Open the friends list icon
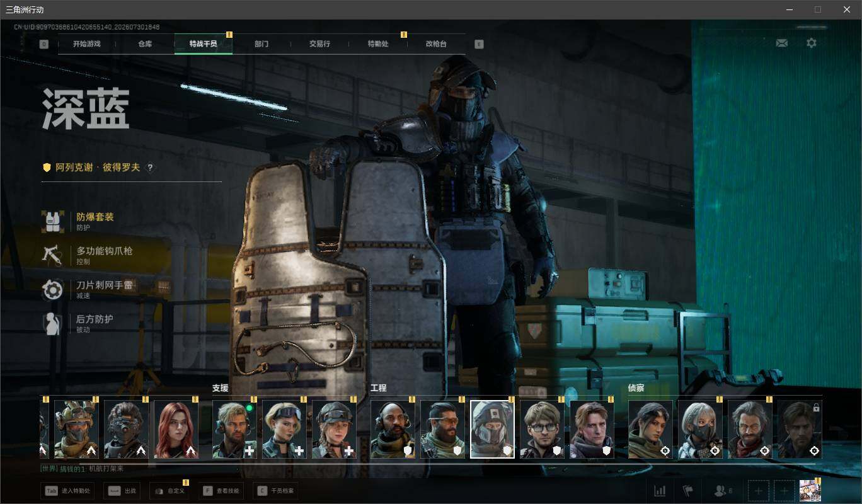Screen dimensions: 862x504 pos(722,491)
